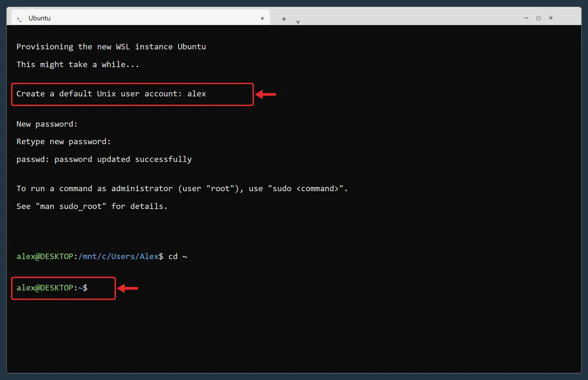Click the 'Retype new password:' line

pyautogui.click(x=63, y=142)
